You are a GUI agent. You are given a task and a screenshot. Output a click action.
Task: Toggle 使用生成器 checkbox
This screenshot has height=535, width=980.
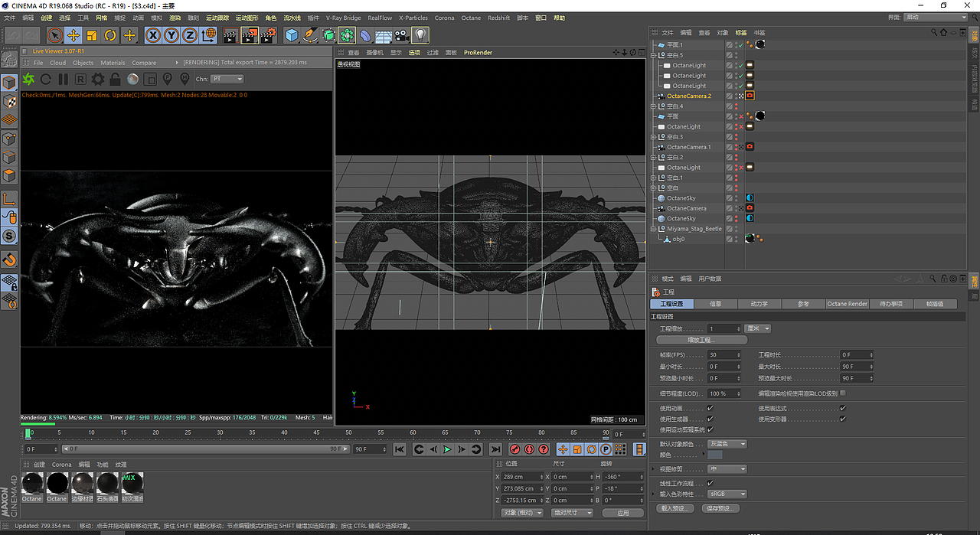[710, 419]
